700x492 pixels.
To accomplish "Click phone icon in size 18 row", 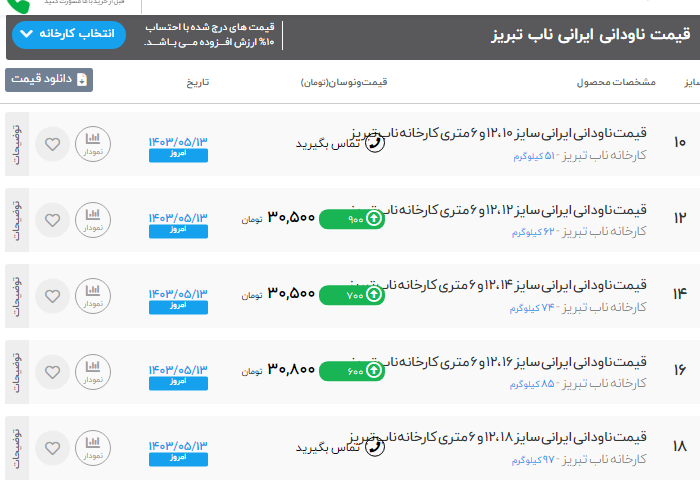I will [375, 447].
